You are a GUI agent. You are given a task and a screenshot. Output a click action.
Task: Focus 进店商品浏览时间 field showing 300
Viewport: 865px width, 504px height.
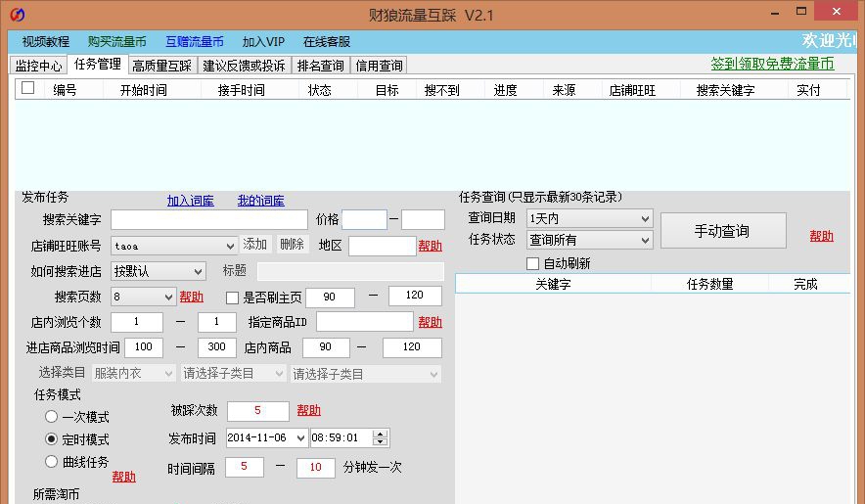click(x=217, y=347)
